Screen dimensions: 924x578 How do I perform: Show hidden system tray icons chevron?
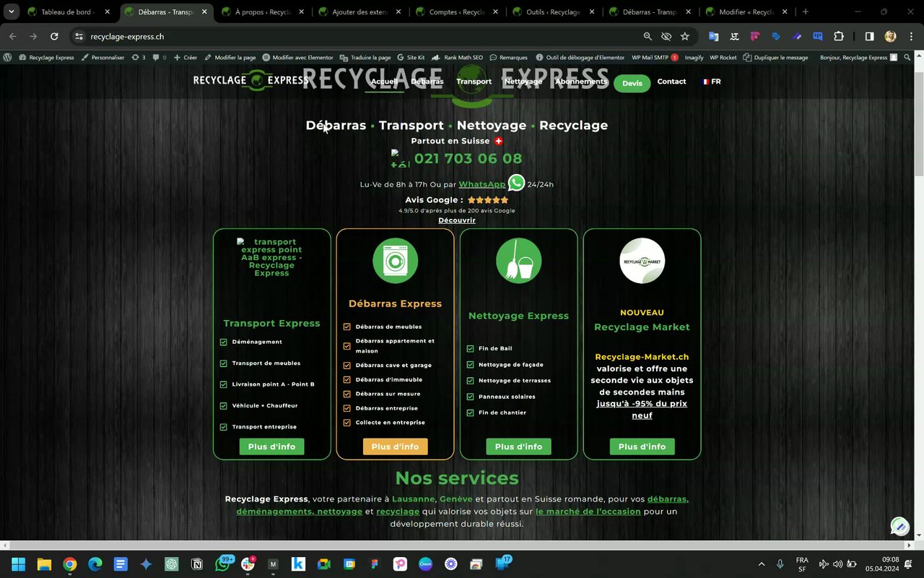pos(761,564)
